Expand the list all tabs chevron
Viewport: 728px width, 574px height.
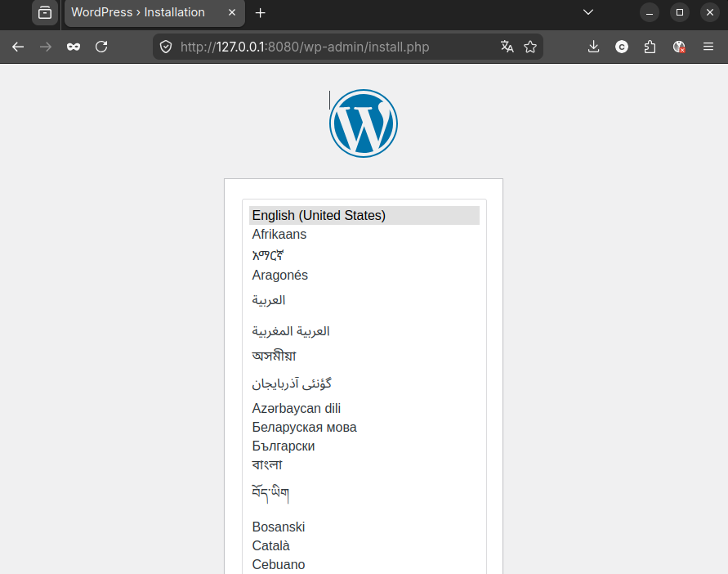[x=588, y=12]
